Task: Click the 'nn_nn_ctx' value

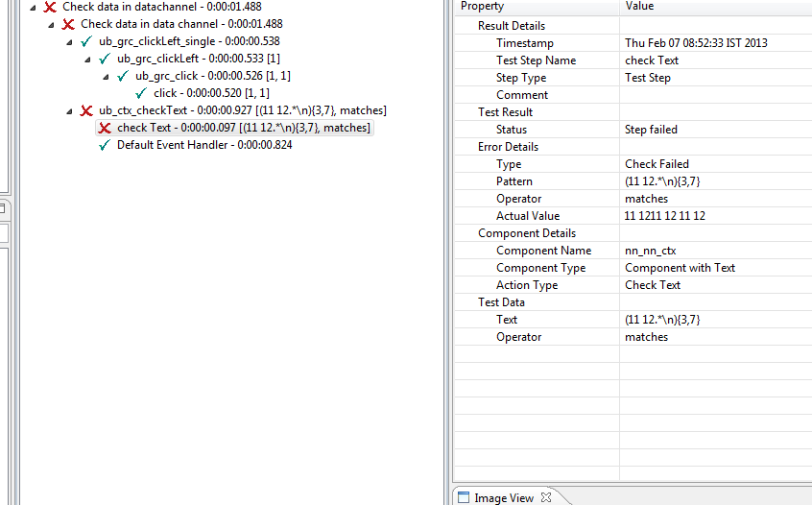Action: [651, 251]
